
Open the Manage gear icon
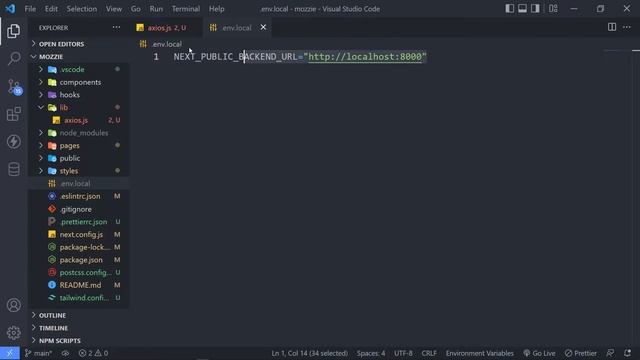(x=13, y=333)
